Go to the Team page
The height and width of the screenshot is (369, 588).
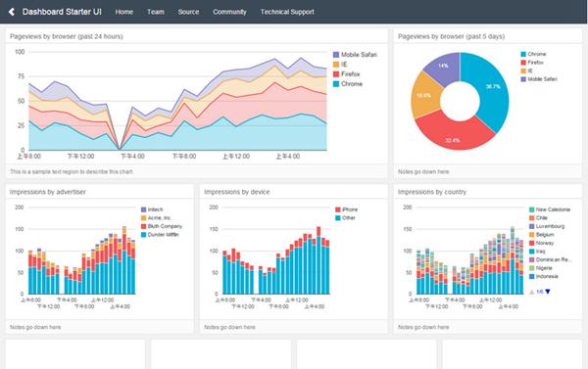(x=156, y=12)
